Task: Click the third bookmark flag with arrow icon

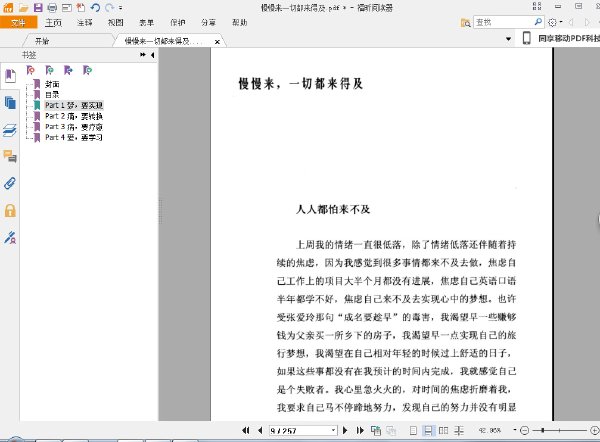Action: pos(68,70)
